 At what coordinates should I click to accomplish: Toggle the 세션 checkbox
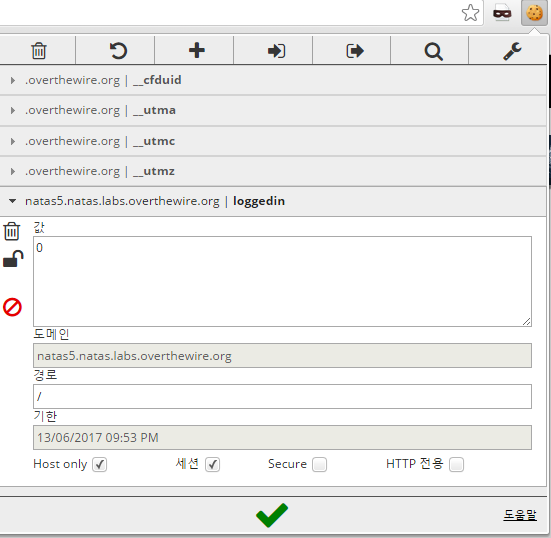[x=213, y=465]
